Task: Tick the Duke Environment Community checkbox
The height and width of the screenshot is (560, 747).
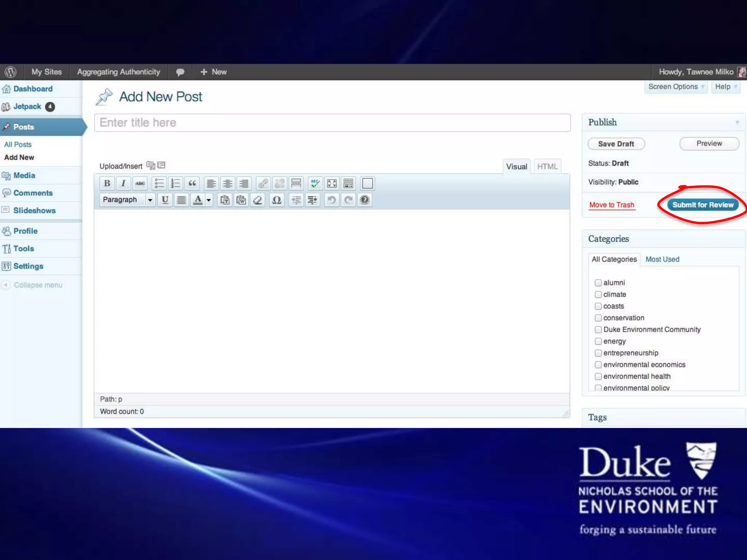Action: pos(598,330)
